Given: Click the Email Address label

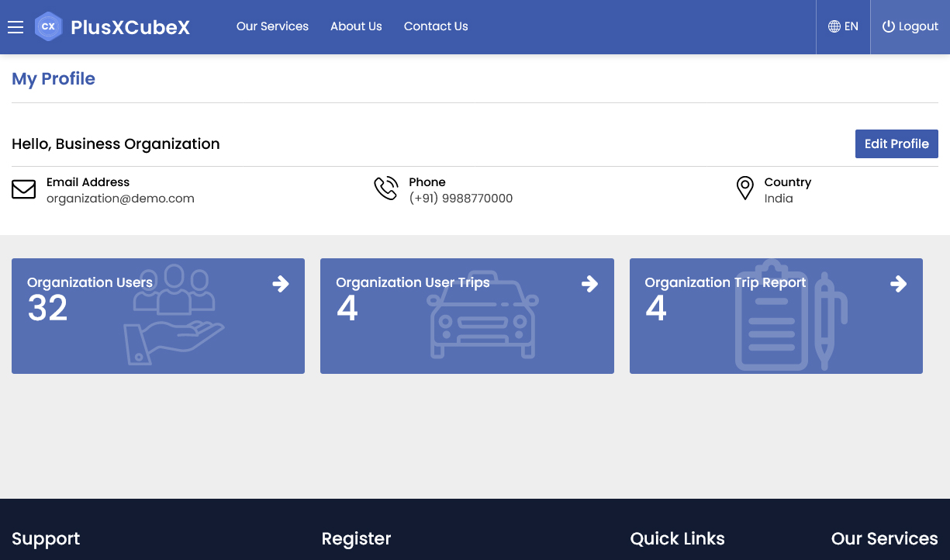Looking at the screenshot, I should 88,182.
